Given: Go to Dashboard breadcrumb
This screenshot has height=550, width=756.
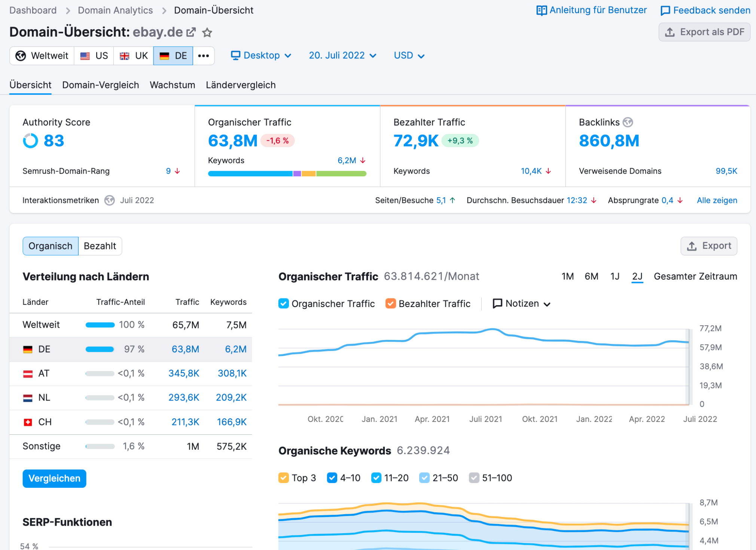Looking at the screenshot, I should pyautogui.click(x=33, y=10).
